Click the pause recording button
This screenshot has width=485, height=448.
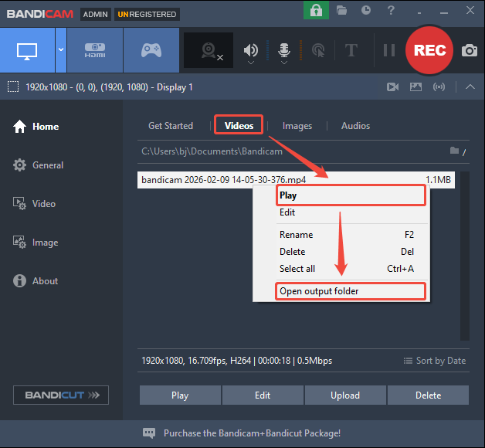coord(389,50)
